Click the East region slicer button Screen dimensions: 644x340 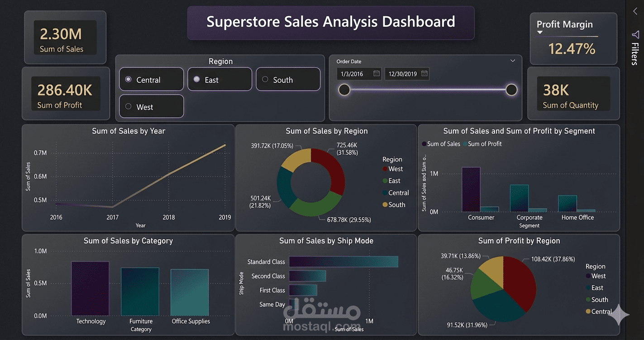pos(219,80)
